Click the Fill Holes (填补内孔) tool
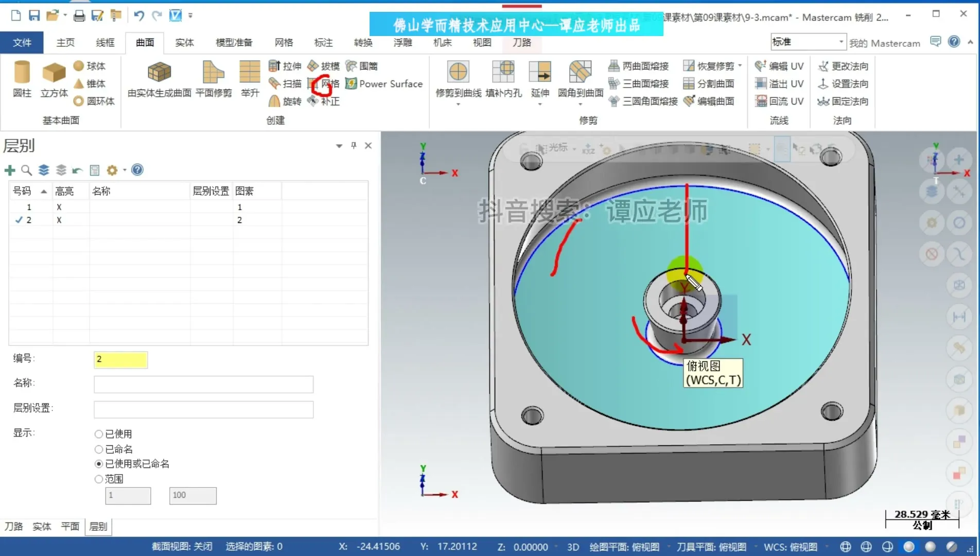Image resolution: width=980 pixels, height=556 pixels. point(503,78)
